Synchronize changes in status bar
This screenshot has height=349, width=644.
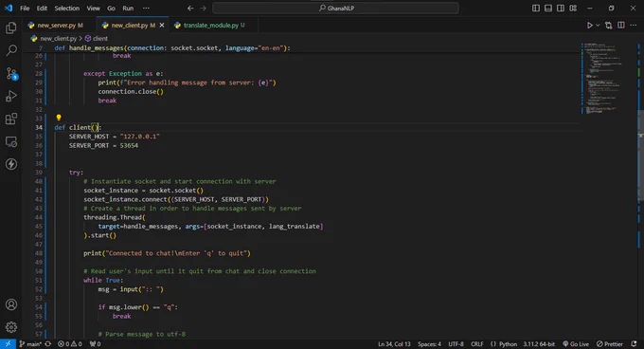[x=48, y=343]
